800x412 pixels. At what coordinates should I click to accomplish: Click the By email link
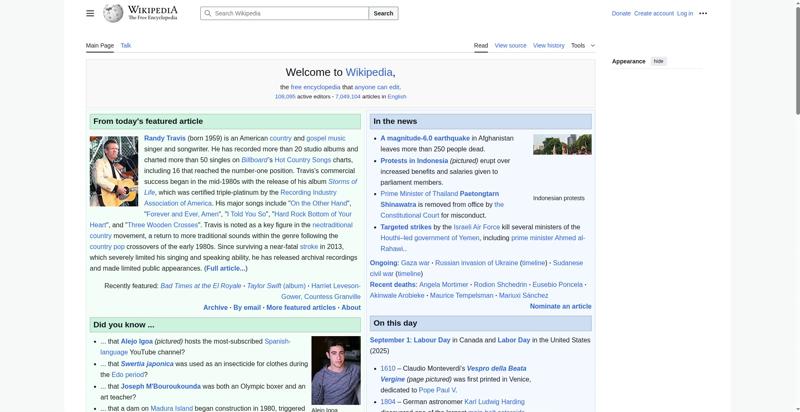pyautogui.click(x=247, y=307)
